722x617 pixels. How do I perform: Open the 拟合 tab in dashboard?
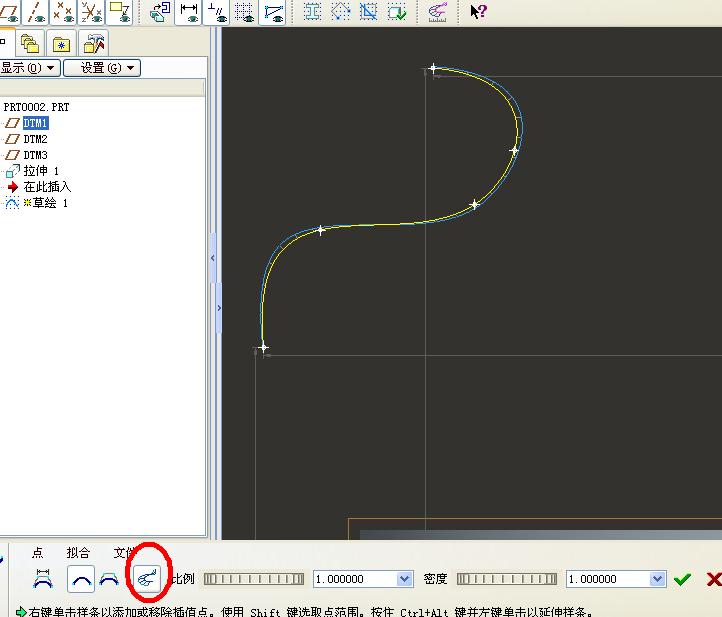pyautogui.click(x=78, y=553)
